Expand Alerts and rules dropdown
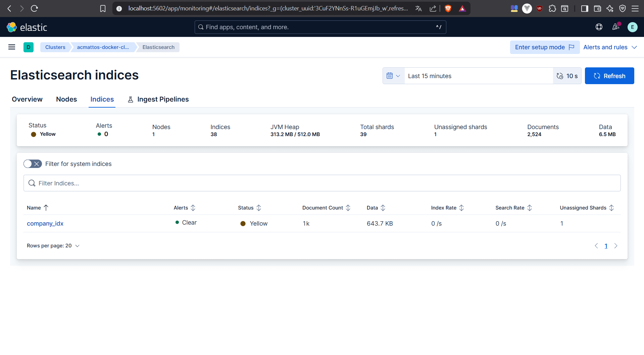This screenshot has height=355, width=644. 610,47
